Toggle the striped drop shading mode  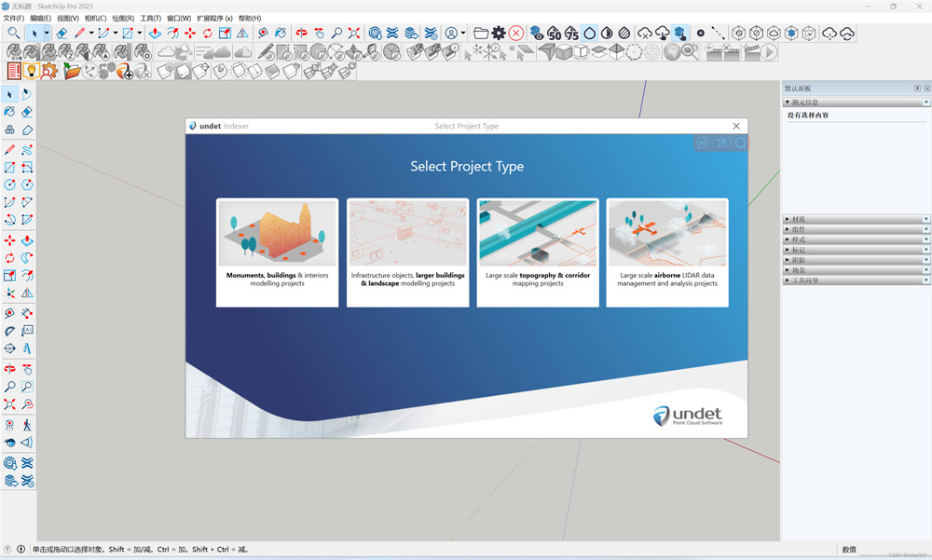coord(624,34)
